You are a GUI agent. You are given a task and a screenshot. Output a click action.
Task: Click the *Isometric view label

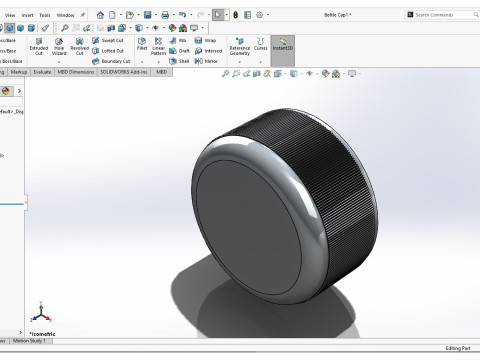coord(42,334)
